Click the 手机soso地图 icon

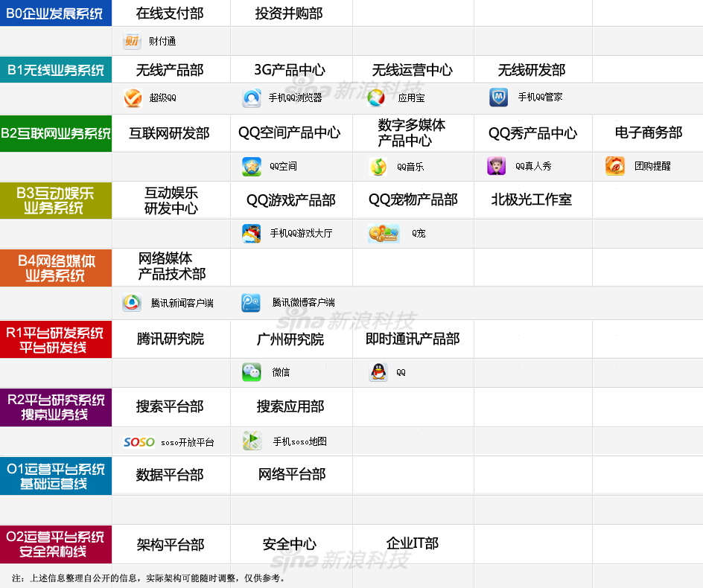tap(252, 441)
